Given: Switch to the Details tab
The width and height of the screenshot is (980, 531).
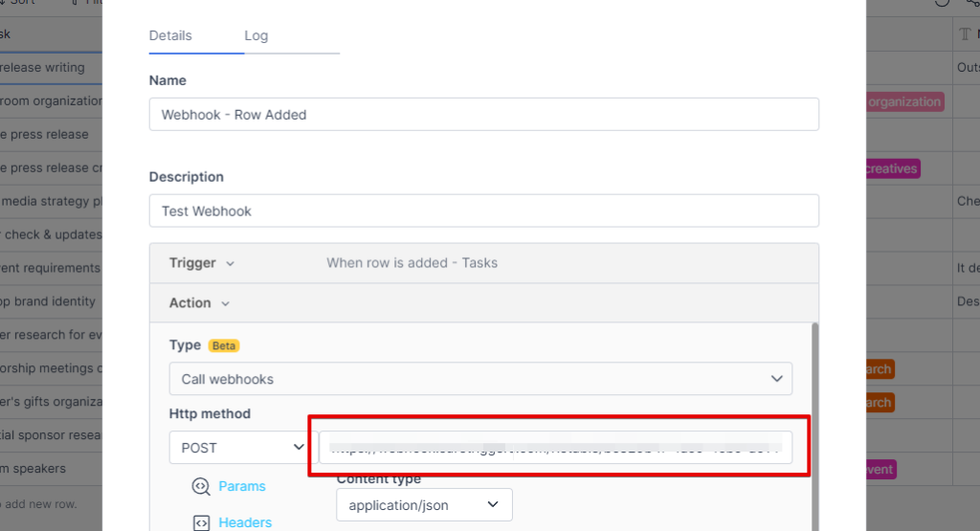Looking at the screenshot, I should pos(170,35).
